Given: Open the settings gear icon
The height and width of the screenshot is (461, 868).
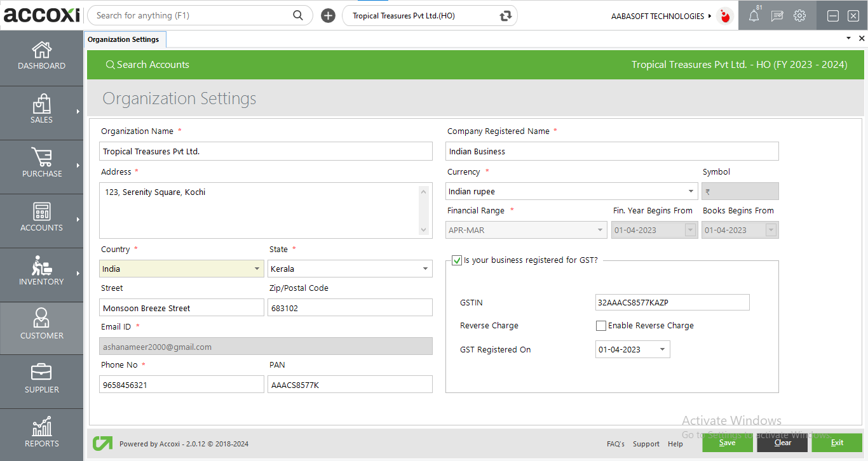Looking at the screenshot, I should tap(799, 16).
